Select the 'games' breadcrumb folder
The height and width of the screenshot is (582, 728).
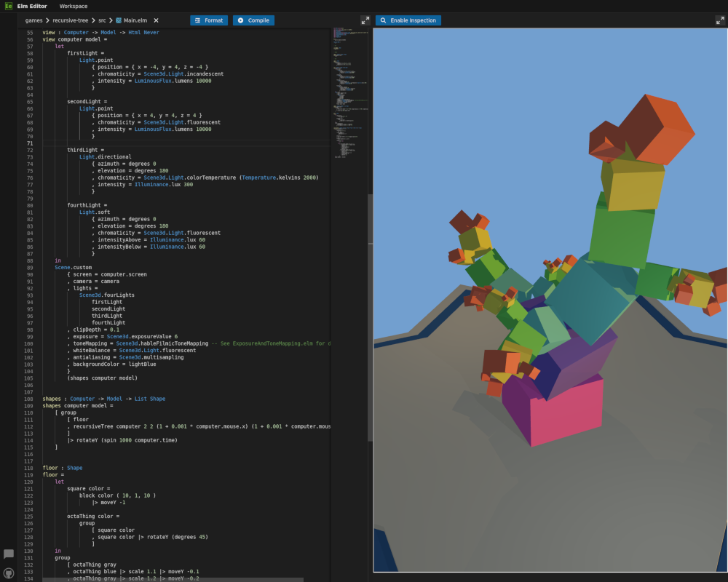click(33, 20)
